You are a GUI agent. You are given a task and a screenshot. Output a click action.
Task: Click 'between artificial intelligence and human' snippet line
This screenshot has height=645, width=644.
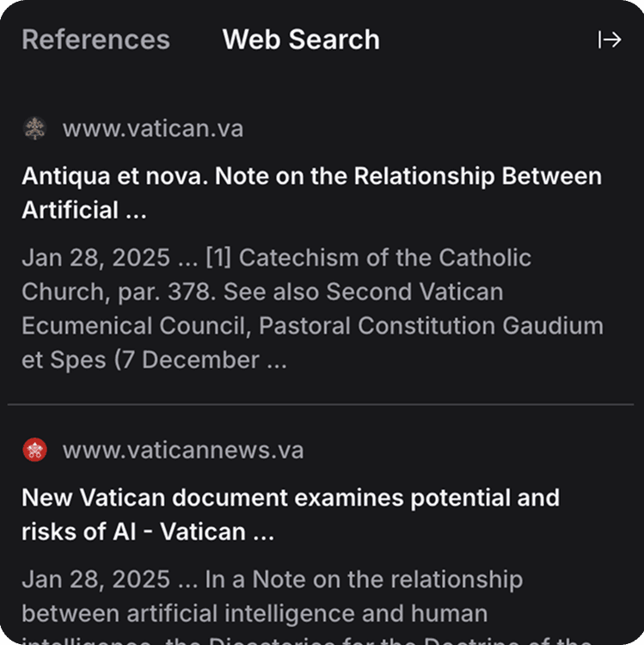click(x=255, y=614)
